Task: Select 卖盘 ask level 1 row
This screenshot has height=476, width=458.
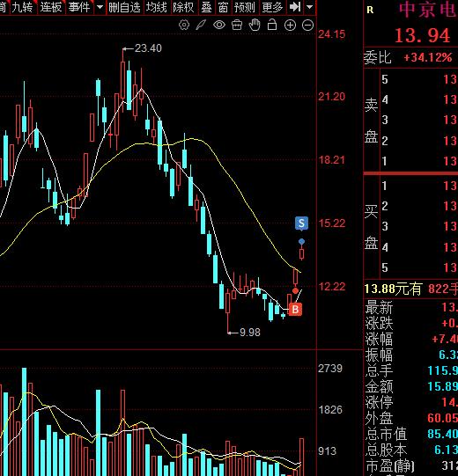Action: point(419,161)
